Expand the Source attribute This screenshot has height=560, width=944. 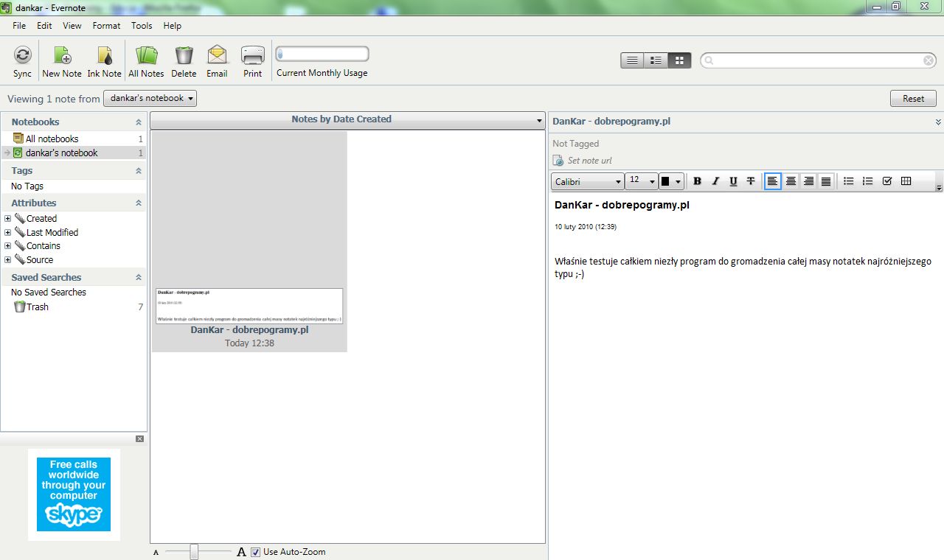pyautogui.click(x=7, y=259)
